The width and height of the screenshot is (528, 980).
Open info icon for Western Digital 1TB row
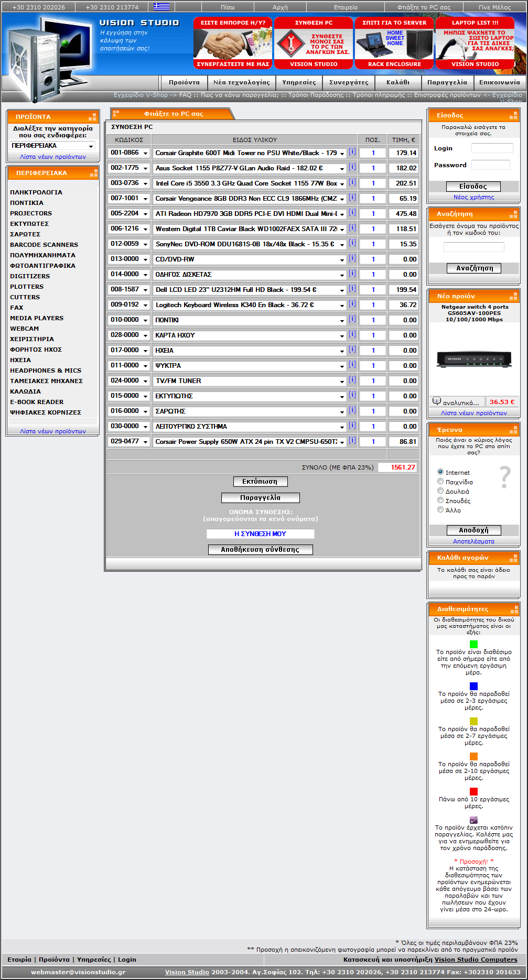(x=352, y=227)
